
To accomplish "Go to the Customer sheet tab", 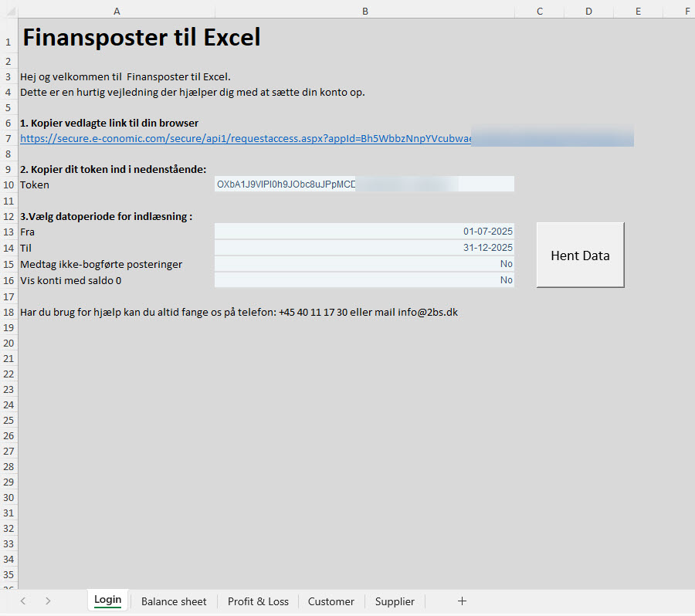I will (331, 601).
